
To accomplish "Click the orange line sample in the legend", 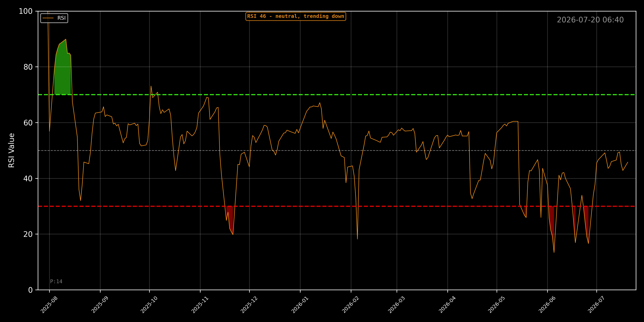I will 48,18.
